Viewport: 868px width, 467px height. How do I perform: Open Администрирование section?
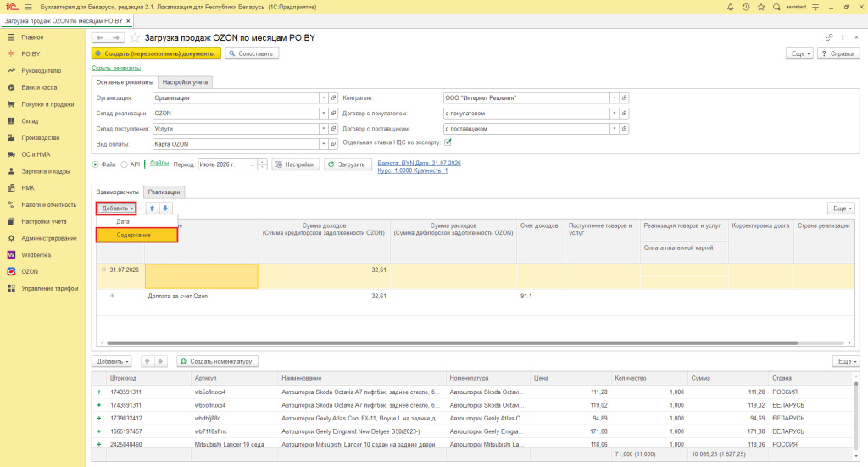(48, 238)
